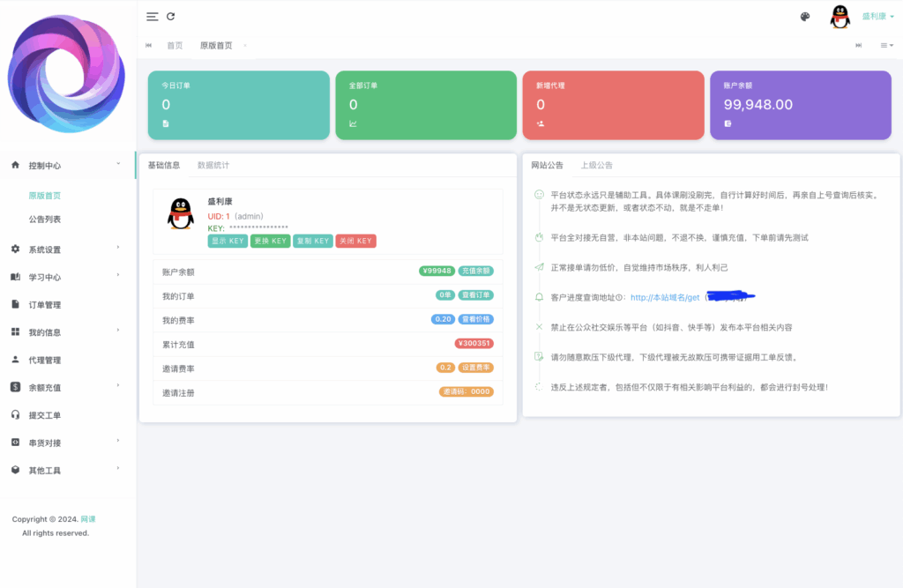Viewport: 903px width, 588px height.
Task: Open the theme palette icon
Action: pos(805,17)
